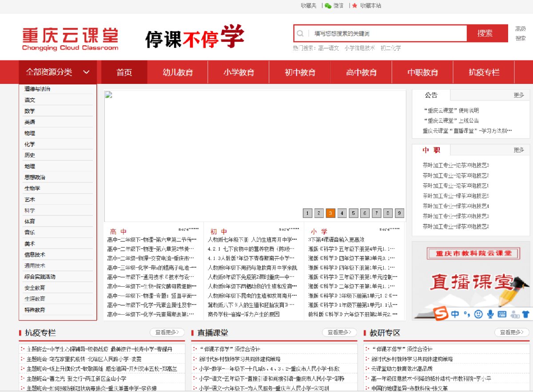Switch carousel to slide 5
Screen dimensions: 533x392
[354, 213]
